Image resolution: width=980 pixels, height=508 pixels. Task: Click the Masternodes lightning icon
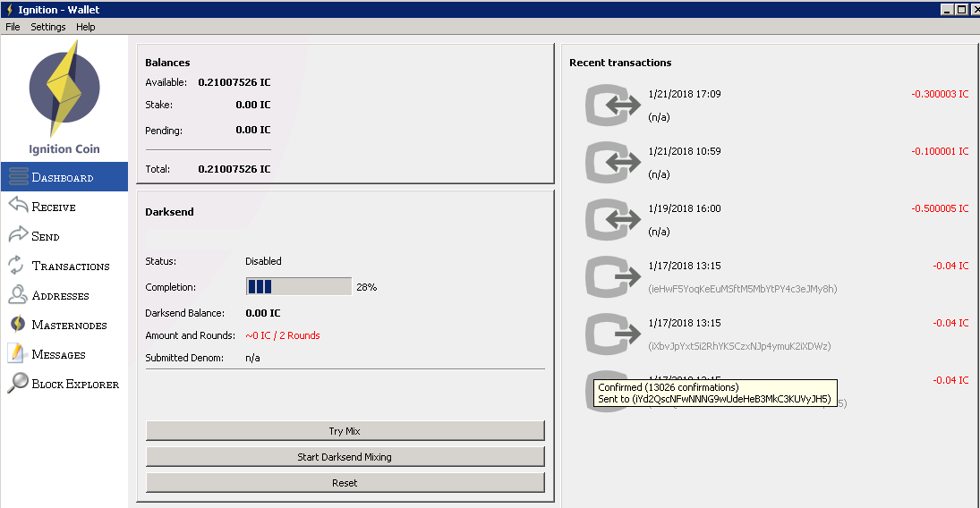point(18,324)
